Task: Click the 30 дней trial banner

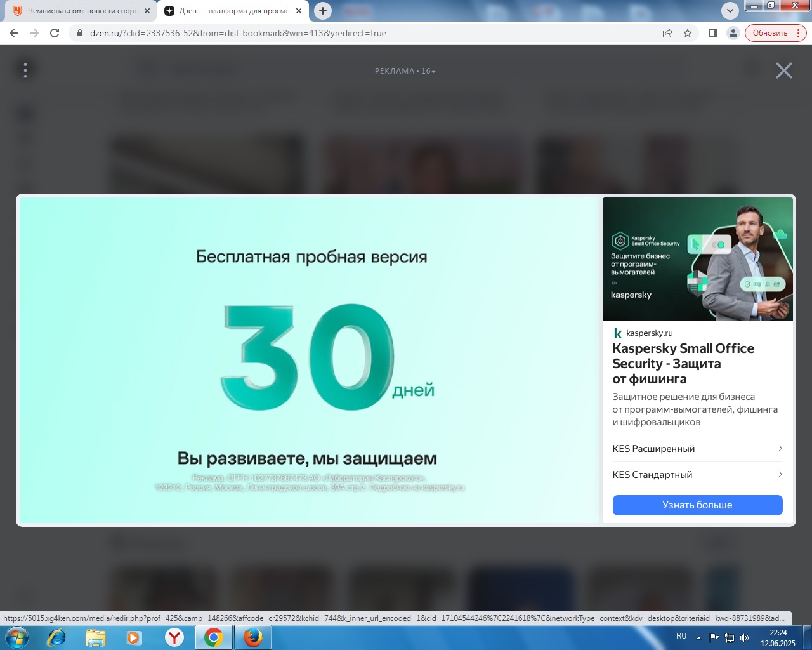Action: pos(310,361)
